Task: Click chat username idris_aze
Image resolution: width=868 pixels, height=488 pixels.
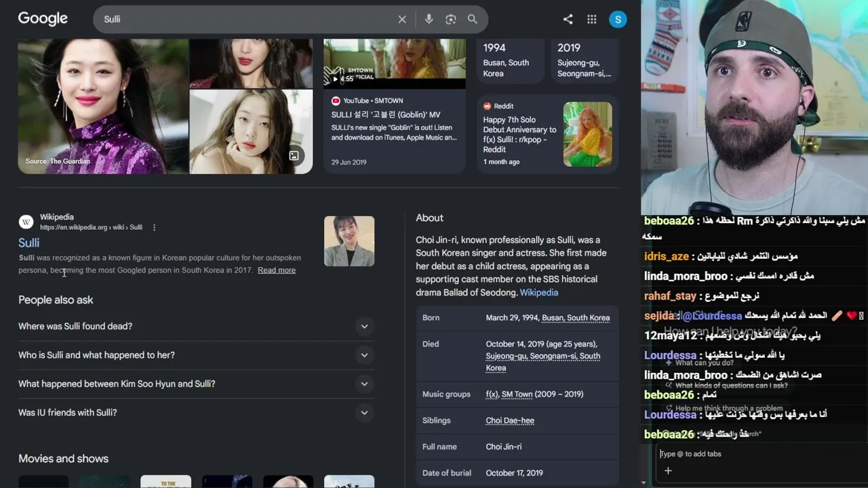Action: [x=667, y=257]
